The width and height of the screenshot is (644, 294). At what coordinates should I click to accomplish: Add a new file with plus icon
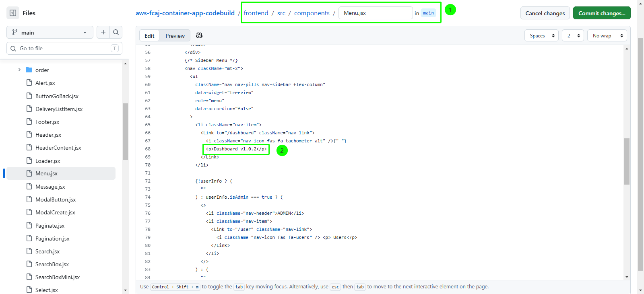click(x=103, y=32)
